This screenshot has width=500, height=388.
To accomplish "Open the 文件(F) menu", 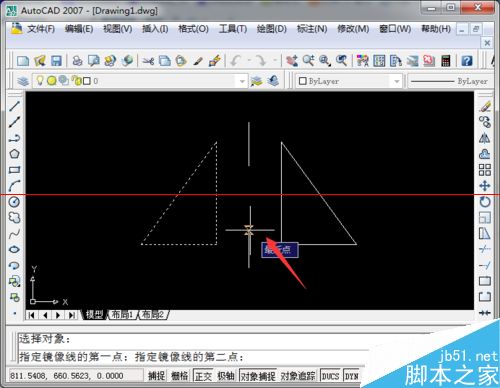I will [41, 29].
